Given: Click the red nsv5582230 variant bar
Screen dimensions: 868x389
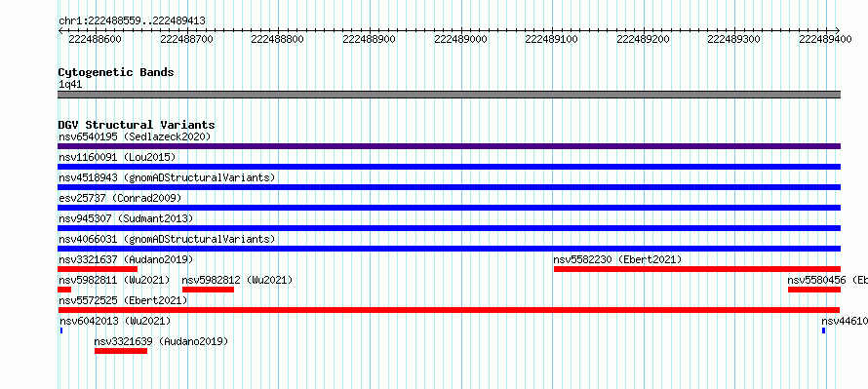Looking at the screenshot, I should click(697, 269).
